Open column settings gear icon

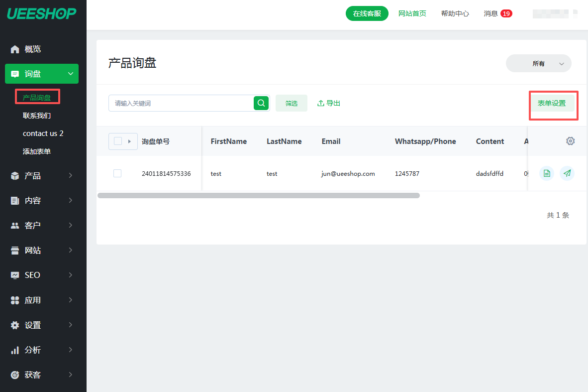point(570,141)
